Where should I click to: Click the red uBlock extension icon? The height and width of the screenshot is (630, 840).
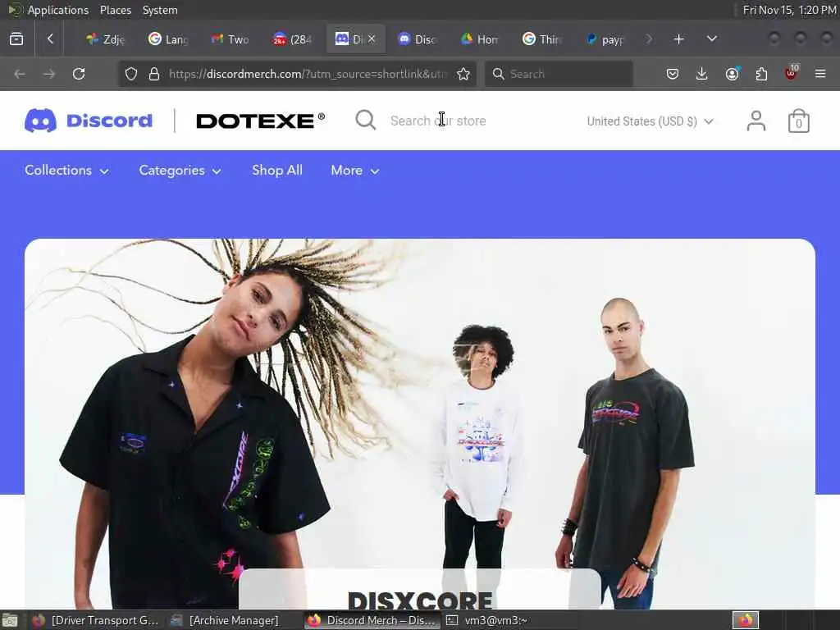coord(792,72)
